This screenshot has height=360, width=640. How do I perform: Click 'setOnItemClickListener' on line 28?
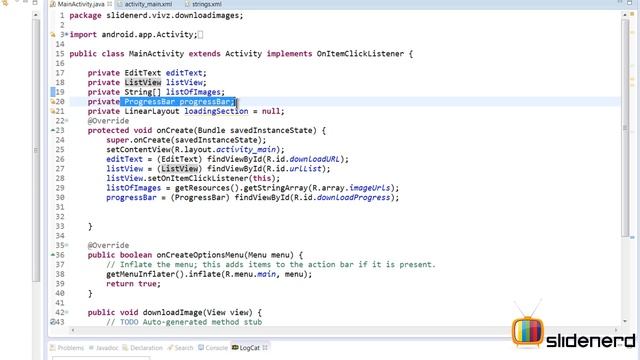tap(198, 178)
